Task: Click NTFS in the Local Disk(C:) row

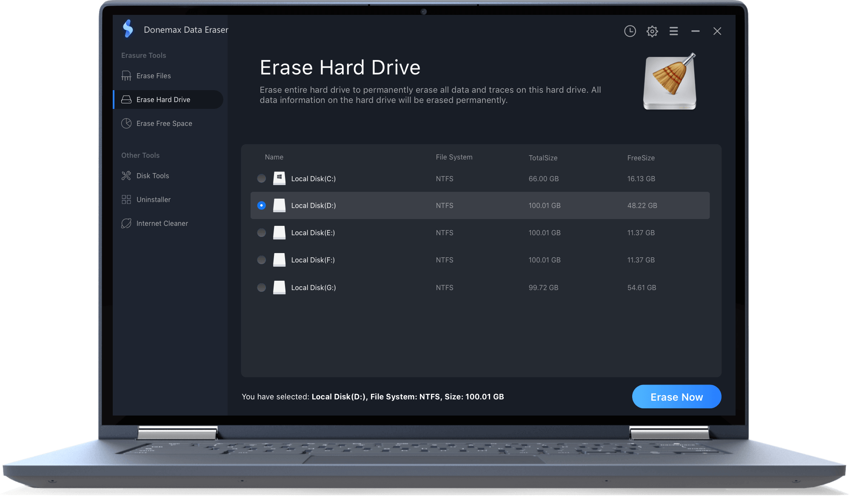Action: tap(445, 179)
